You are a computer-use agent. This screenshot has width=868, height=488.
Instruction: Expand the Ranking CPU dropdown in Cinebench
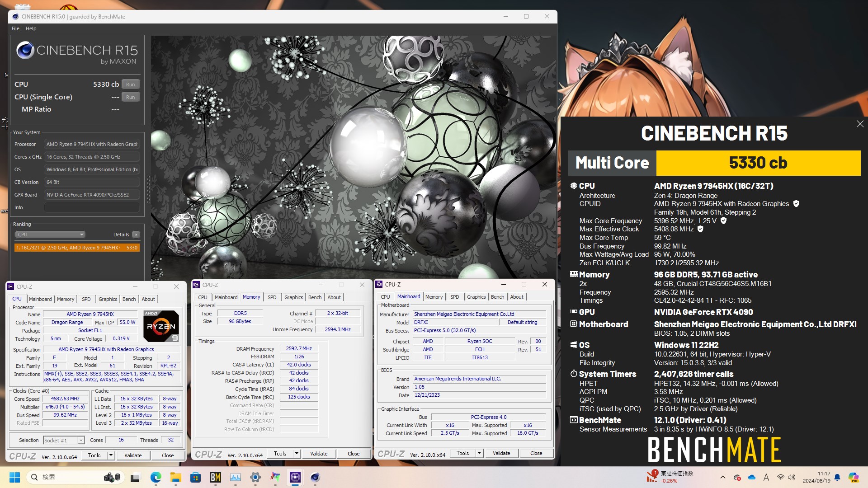point(50,235)
